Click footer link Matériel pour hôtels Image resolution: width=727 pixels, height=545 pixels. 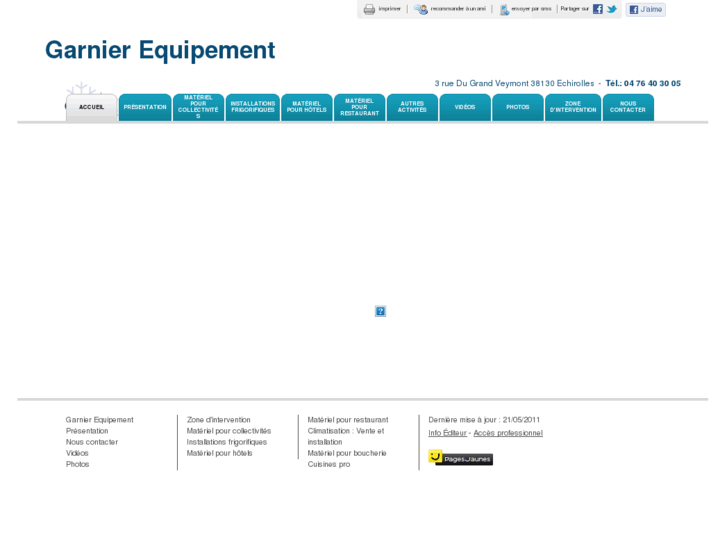coord(219,453)
